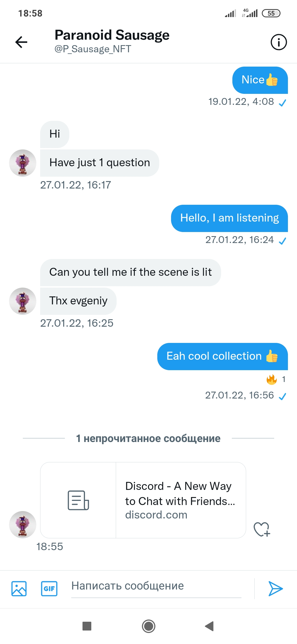Select the "Eah cool collection" message bubble
The width and height of the screenshot is (297, 644).
(222, 356)
